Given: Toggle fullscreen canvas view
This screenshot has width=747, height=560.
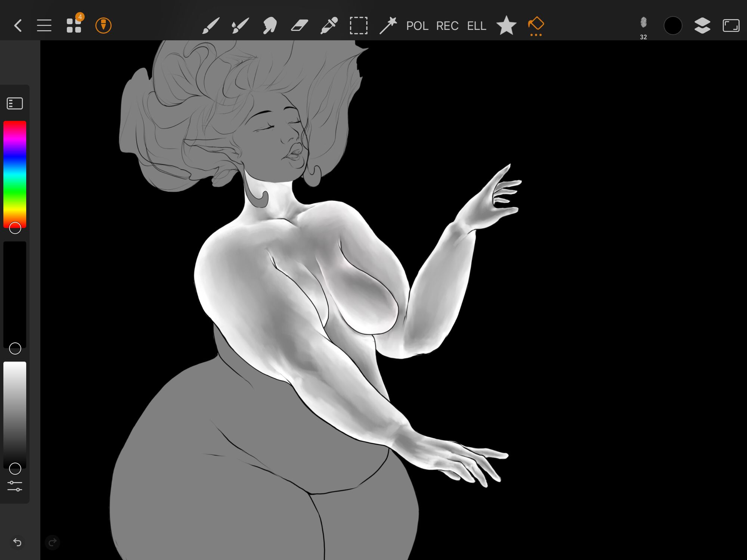Looking at the screenshot, I should point(731,26).
